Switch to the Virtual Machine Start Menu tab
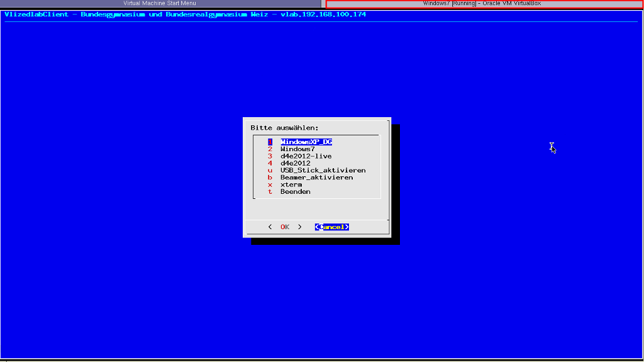This screenshot has width=644, height=362. 160,4
